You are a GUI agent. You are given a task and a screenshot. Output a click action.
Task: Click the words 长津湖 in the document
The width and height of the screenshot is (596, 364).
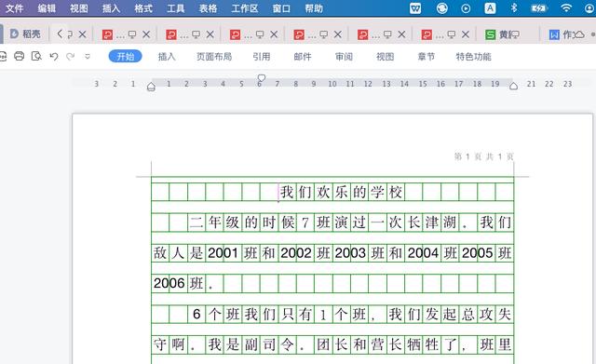[x=432, y=222]
